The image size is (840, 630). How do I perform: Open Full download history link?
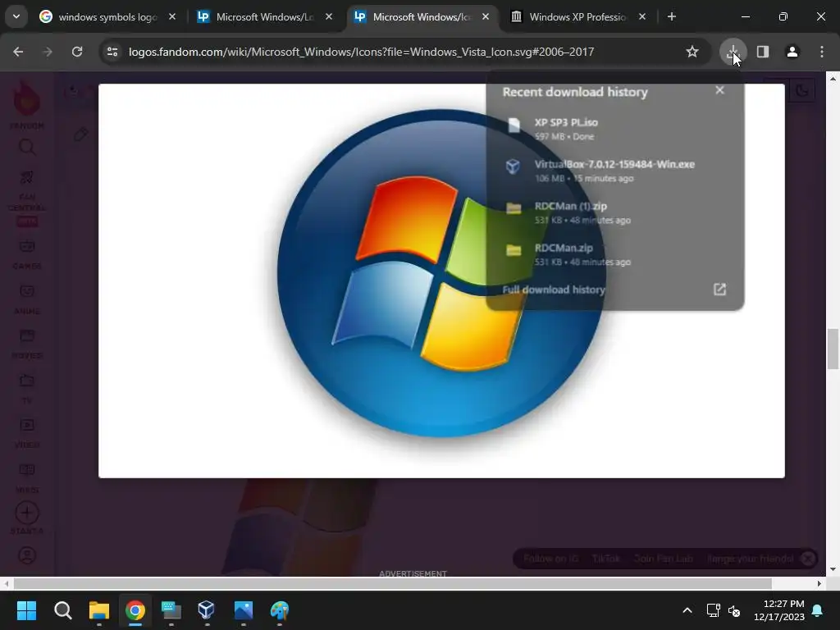pos(554,290)
